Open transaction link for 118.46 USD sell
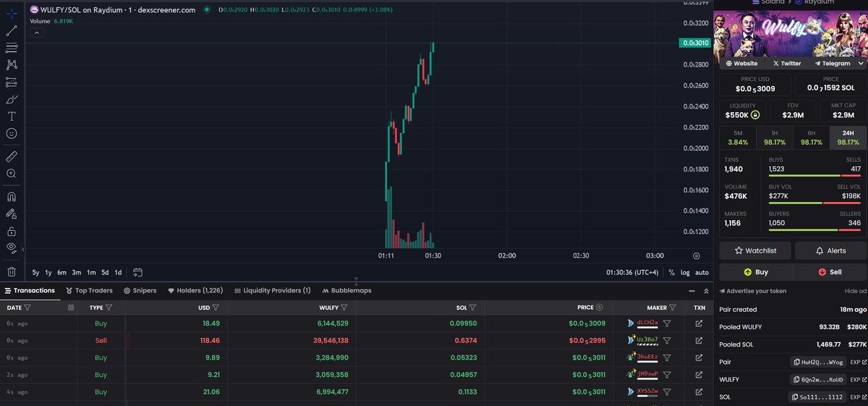 (x=699, y=340)
